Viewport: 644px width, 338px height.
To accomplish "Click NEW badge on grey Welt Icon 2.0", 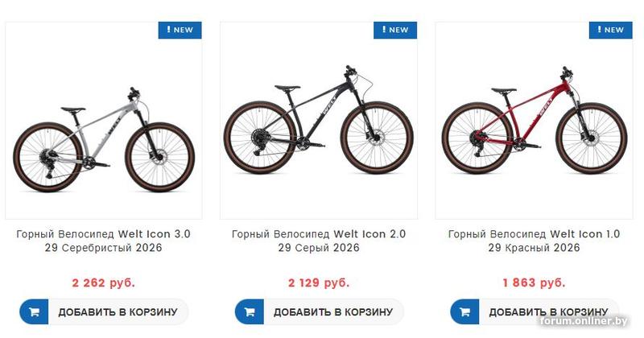I will (395, 30).
